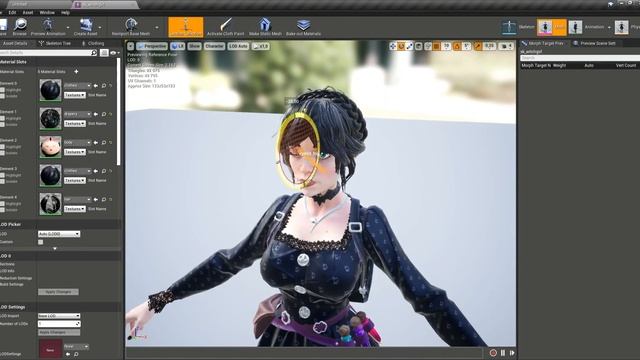Click the Create Asset icon
640x360 pixels.
click(86, 25)
